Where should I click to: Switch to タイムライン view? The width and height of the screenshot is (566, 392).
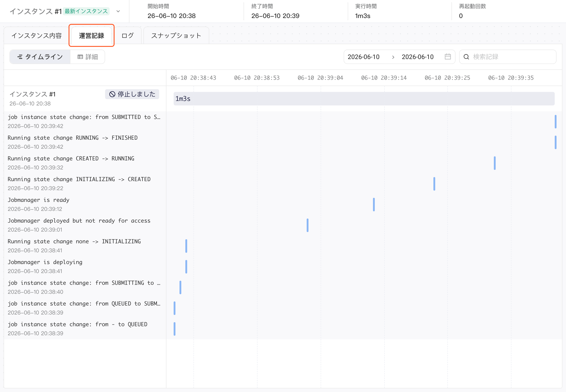40,57
